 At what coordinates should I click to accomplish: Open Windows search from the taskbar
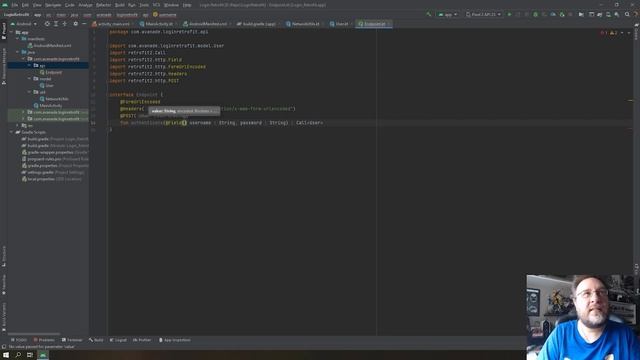click(18, 355)
